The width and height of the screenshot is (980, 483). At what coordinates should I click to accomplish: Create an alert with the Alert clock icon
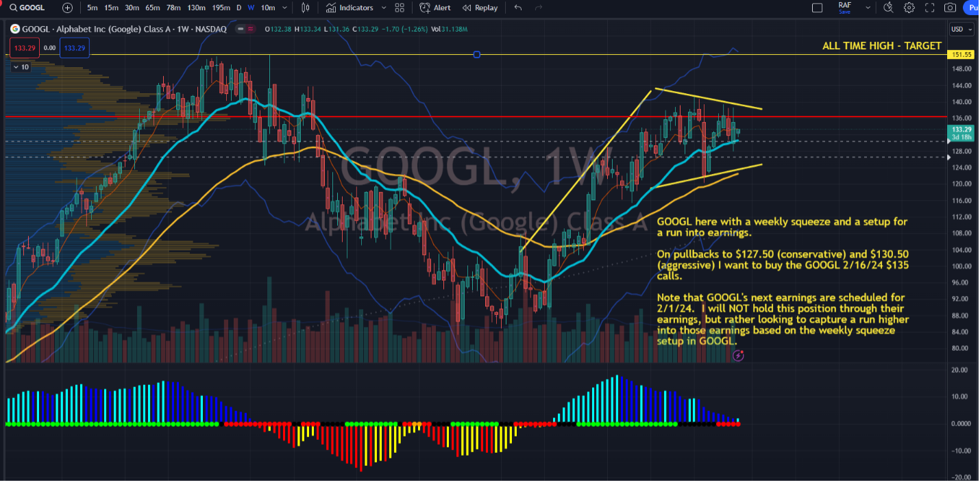coord(434,8)
